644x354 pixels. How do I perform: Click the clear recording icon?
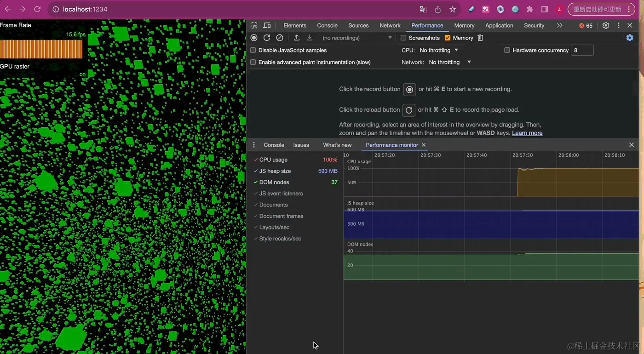[x=280, y=38]
